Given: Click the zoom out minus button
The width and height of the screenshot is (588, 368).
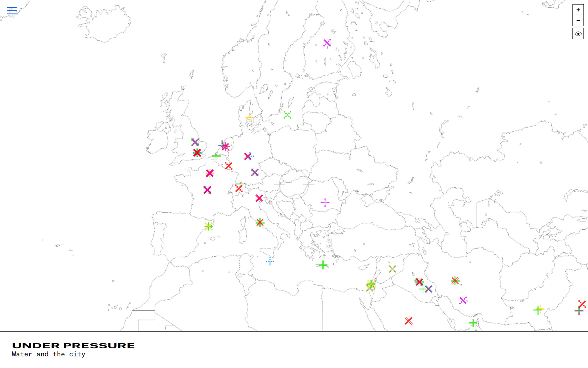Looking at the screenshot, I should 578,21.
